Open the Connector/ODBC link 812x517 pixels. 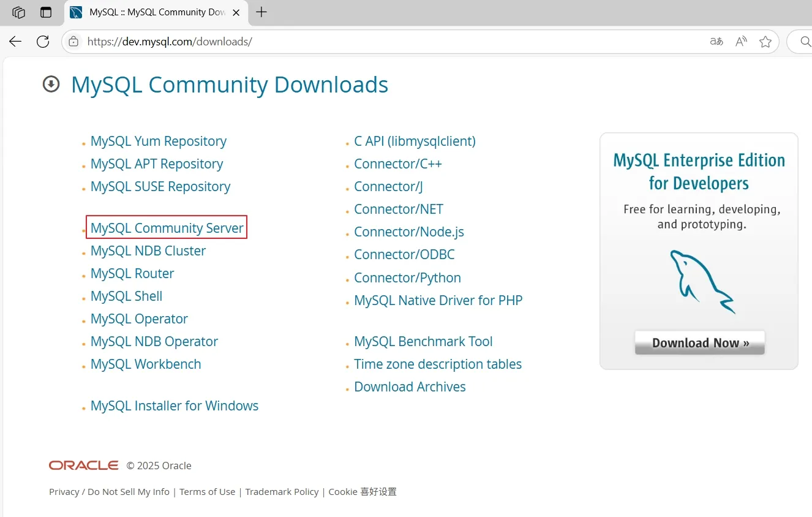[404, 254]
